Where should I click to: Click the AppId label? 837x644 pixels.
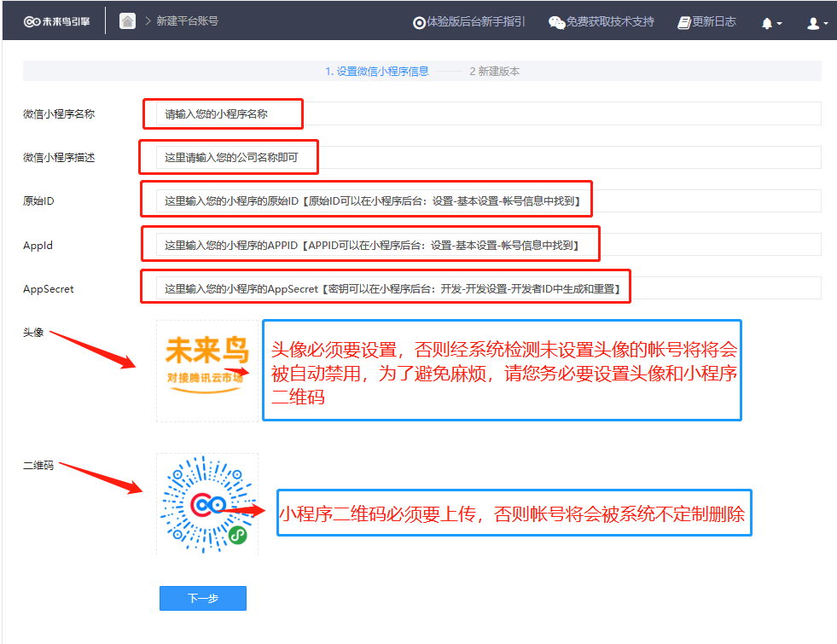(x=38, y=246)
